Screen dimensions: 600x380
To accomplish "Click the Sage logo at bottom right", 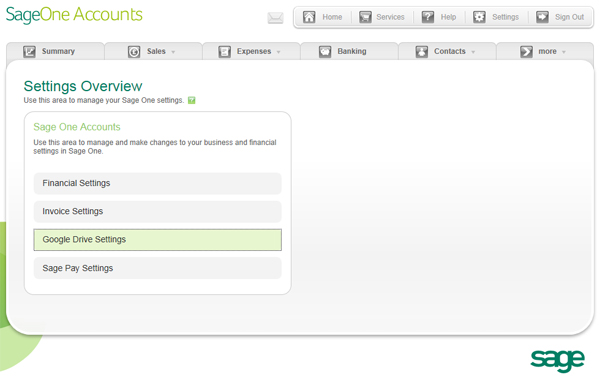I will pos(557,360).
